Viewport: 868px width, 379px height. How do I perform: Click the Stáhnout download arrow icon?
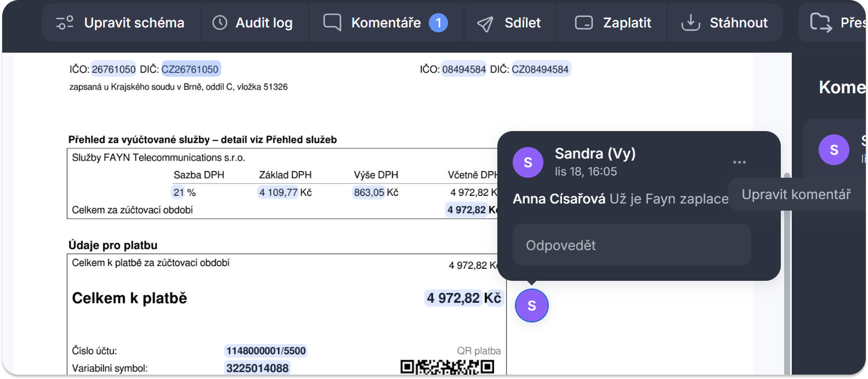pos(690,23)
